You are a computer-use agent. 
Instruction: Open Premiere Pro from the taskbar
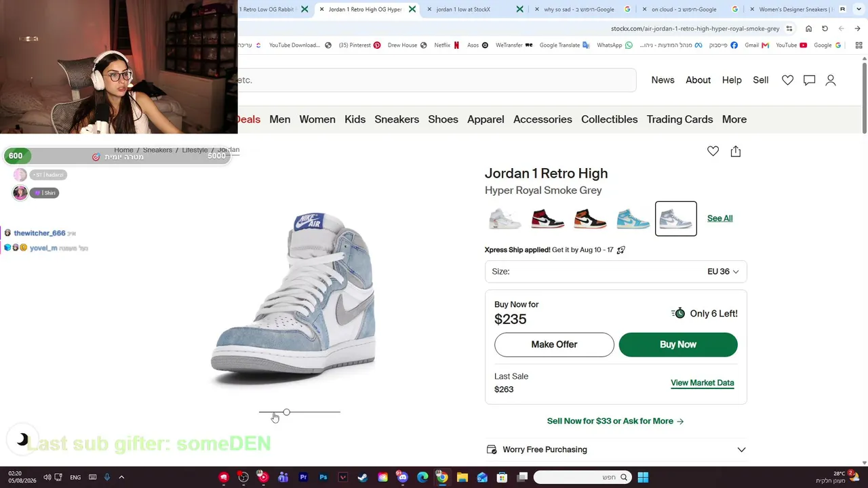click(303, 477)
